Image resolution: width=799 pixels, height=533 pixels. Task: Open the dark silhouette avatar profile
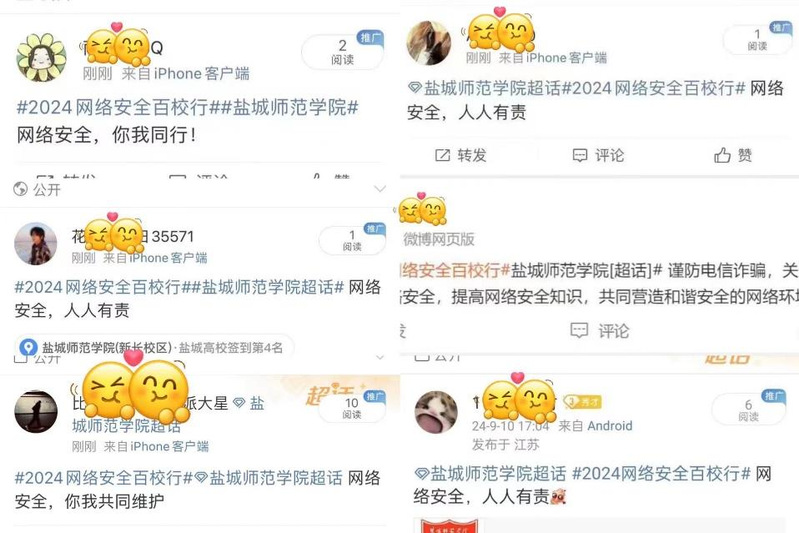pyautogui.click(x=36, y=412)
